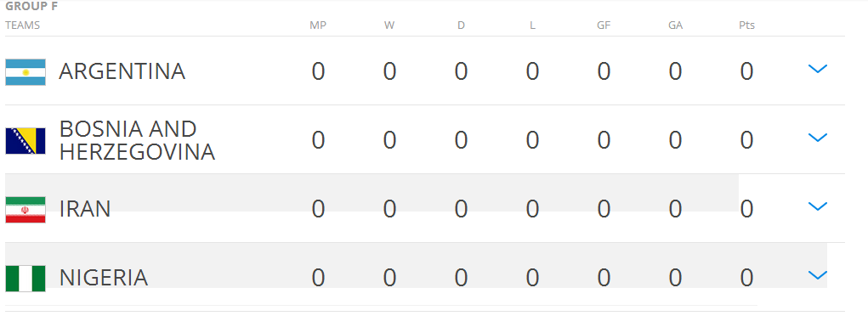Click Argentina's points value
This screenshot has height=316, width=868.
click(746, 71)
